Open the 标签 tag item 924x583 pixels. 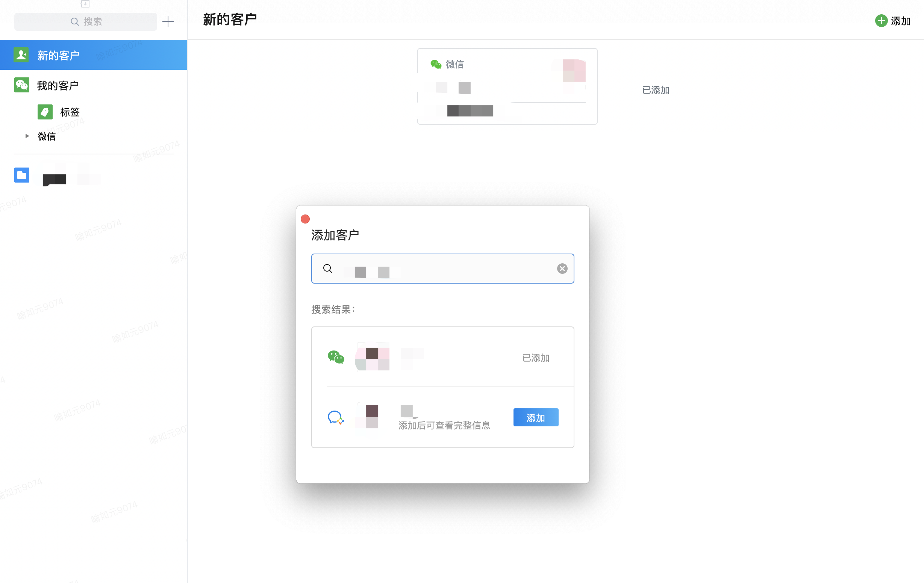70,112
